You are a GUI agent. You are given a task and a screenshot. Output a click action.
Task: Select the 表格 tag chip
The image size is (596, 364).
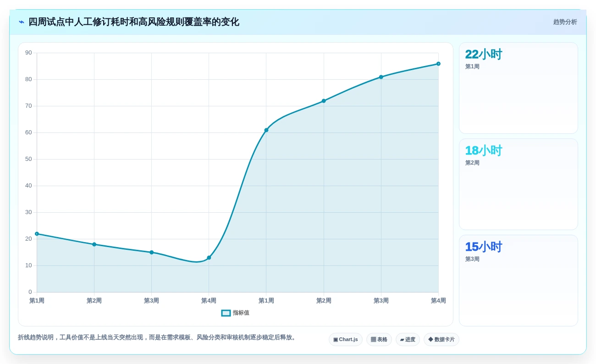coord(379,340)
